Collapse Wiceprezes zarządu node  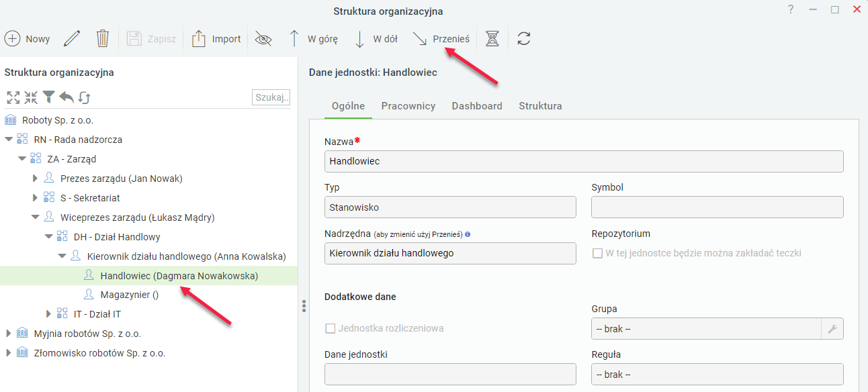click(x=36, y=217)
